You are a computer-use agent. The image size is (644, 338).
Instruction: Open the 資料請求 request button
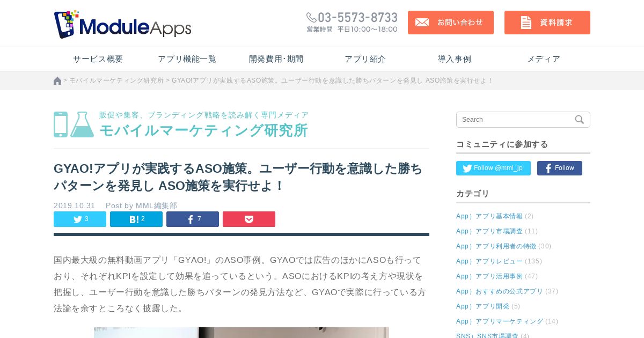(547, 23)
